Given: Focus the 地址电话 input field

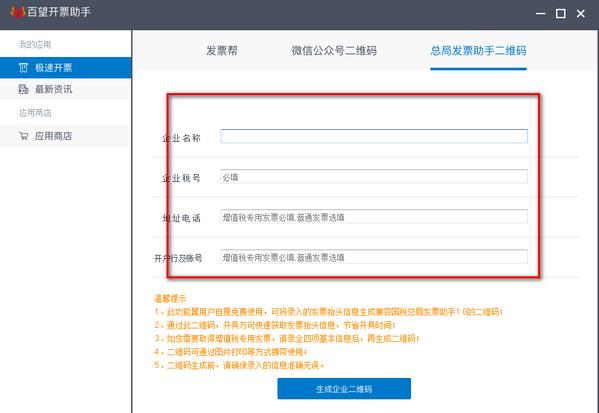Looking at the screenshot, I should [x=374, y=217].
